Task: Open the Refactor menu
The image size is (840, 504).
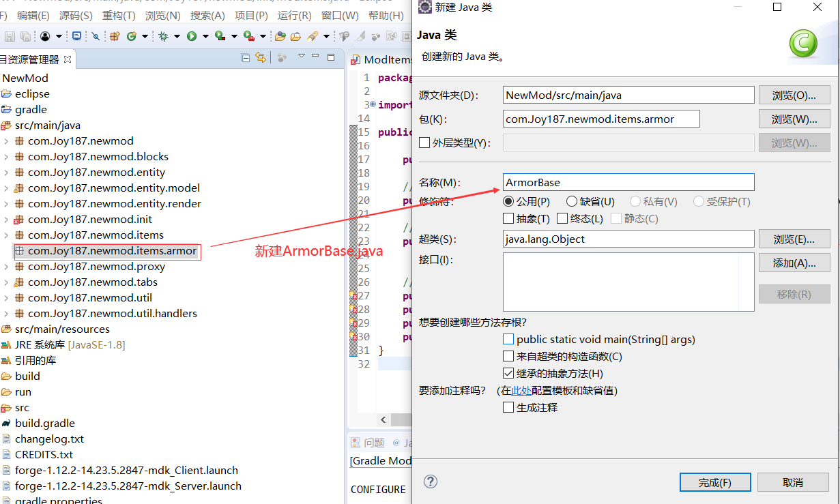Action: [x=119, y=15]
